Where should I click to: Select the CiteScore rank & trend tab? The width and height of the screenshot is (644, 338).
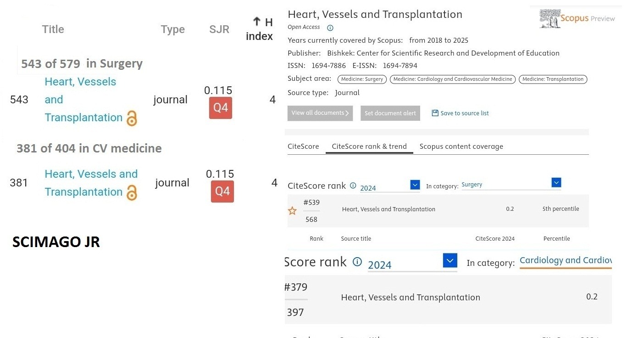tap(369, 146)
